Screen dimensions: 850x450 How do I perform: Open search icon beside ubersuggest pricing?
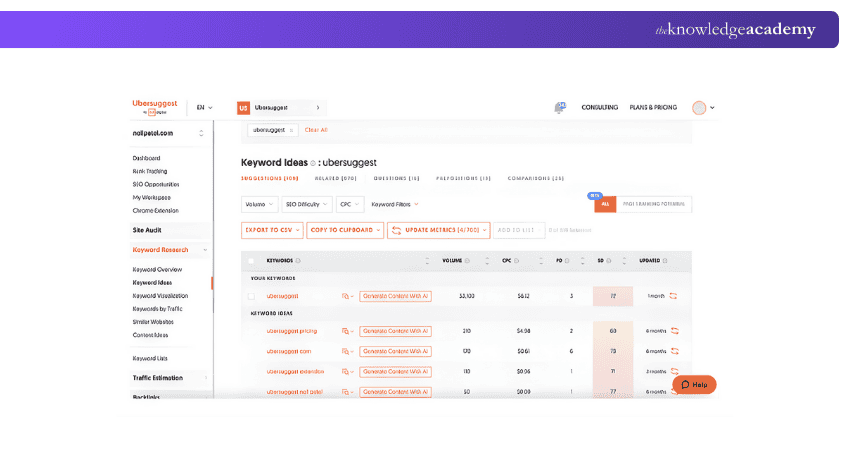click(x=347, y=331)
